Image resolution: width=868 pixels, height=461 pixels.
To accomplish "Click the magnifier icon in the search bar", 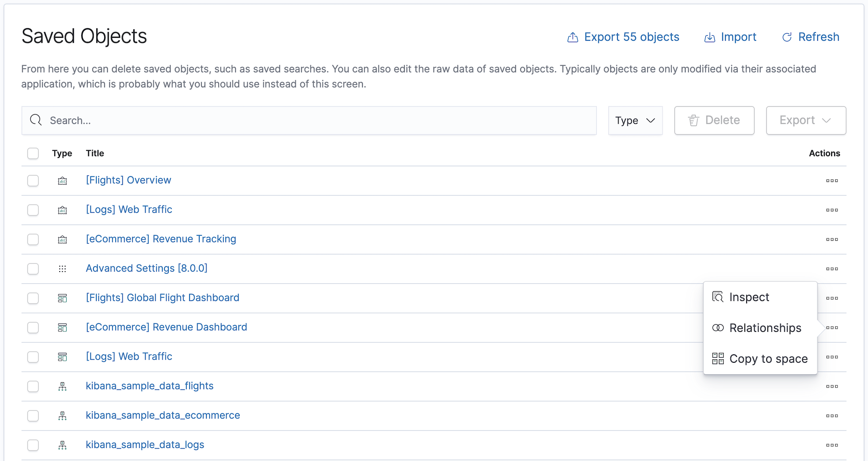I will [36, 120].
